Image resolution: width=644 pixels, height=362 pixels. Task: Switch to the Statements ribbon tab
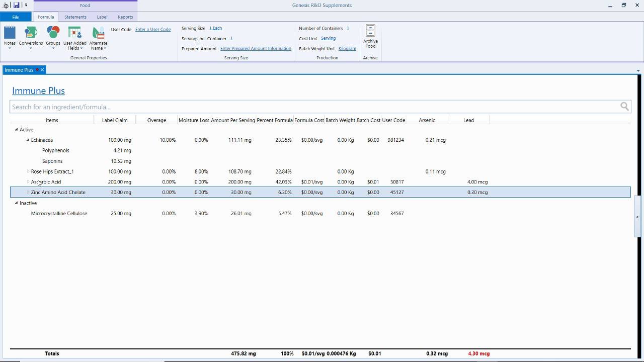tap(75, 17)
